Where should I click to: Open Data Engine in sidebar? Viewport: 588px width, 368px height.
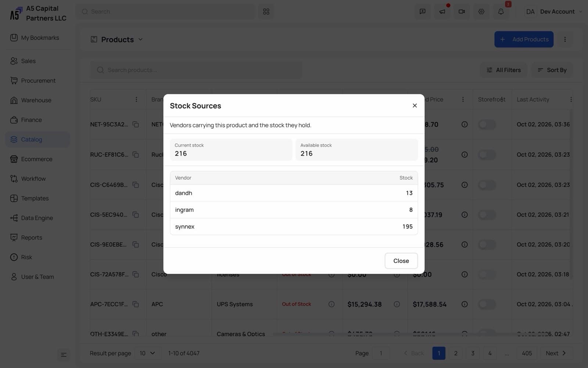[37, 218]
